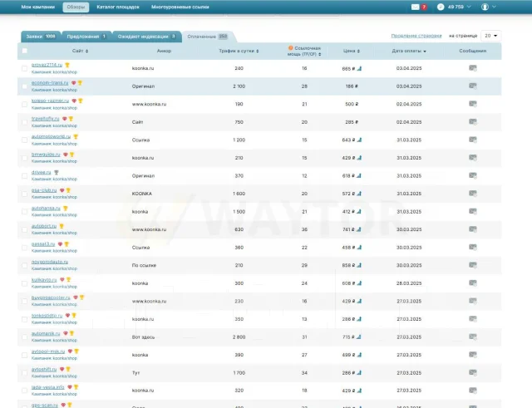Click the Обзоры button in top navigation

tap(76, 7)
